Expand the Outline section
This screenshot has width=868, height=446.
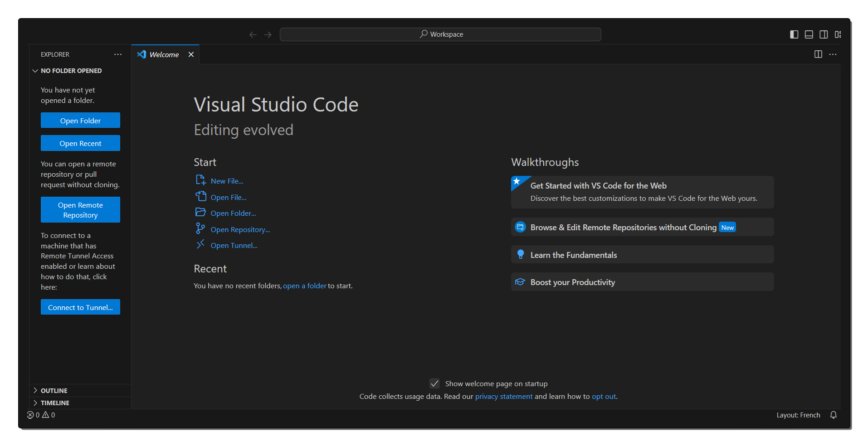point(80,391)
